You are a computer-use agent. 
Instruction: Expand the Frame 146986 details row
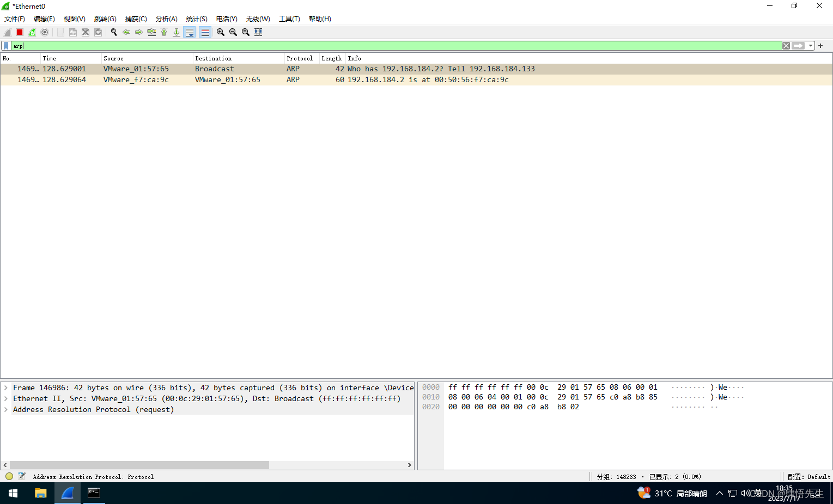coord(6,388)
